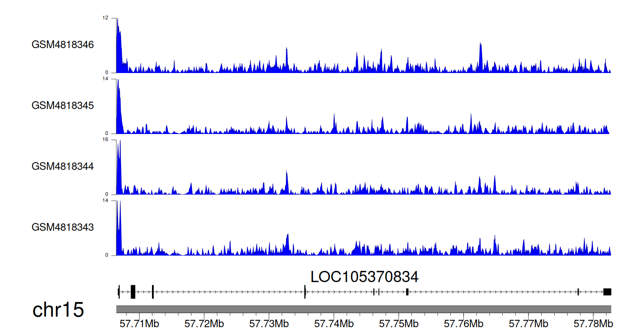Select the 57.73Mb position label
Image resolution: width=644 pixels, height=335 pixels.
pos(269,323)
